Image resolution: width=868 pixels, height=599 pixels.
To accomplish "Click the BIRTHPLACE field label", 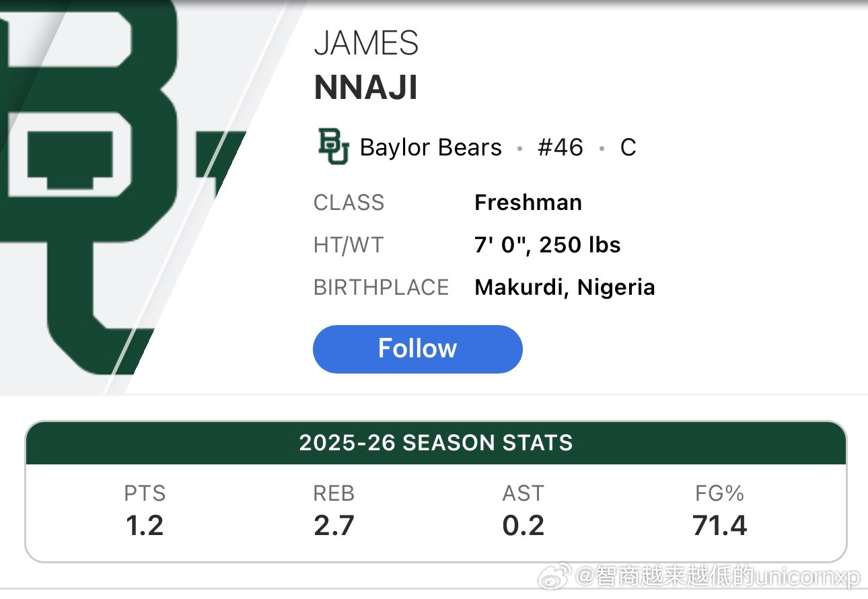I will 381,287.
